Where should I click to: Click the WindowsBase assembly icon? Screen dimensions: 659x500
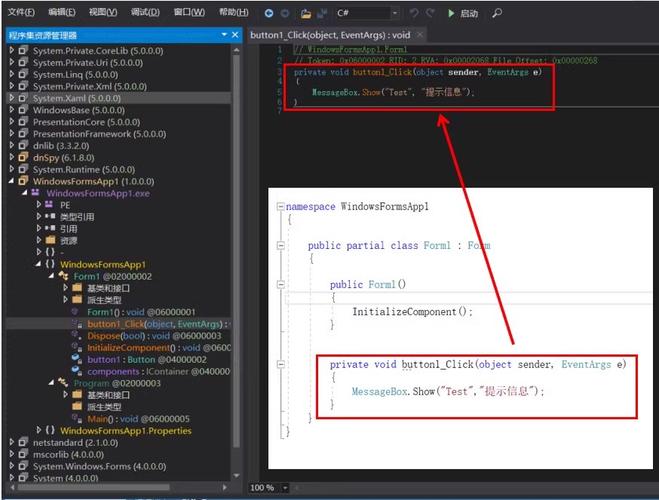[23, 110]
